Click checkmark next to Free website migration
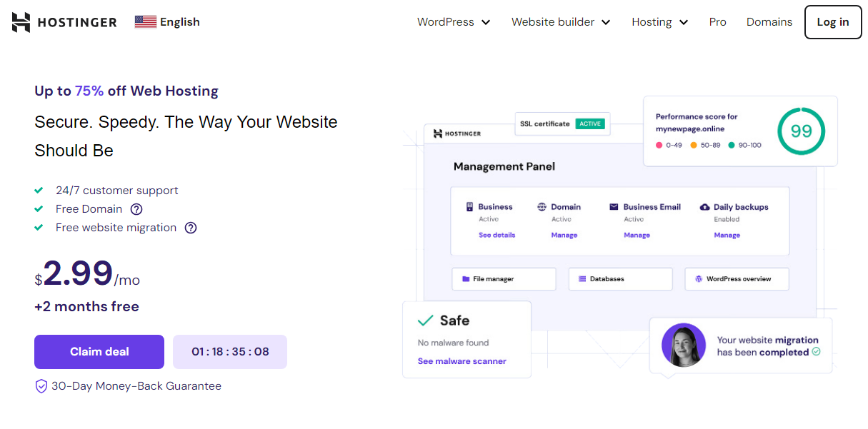Viewport: 868px width, 429px height. 39,228
